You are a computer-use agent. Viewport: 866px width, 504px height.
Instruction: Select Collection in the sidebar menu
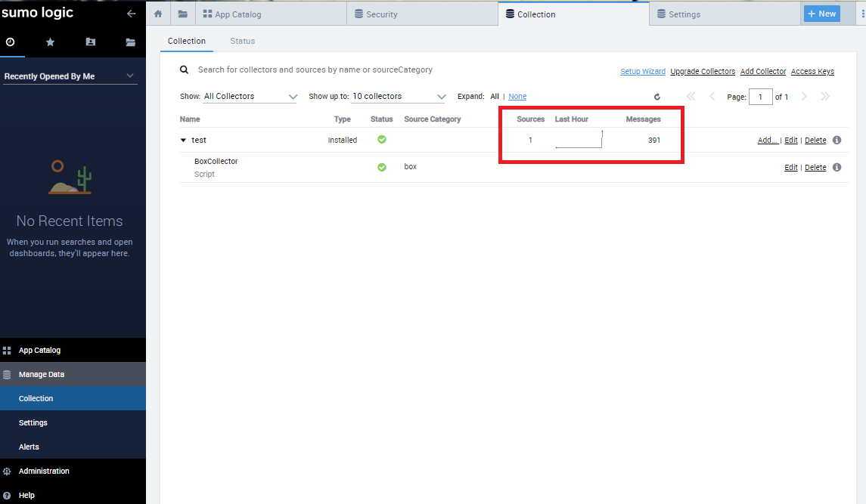(x=73, y=398)
